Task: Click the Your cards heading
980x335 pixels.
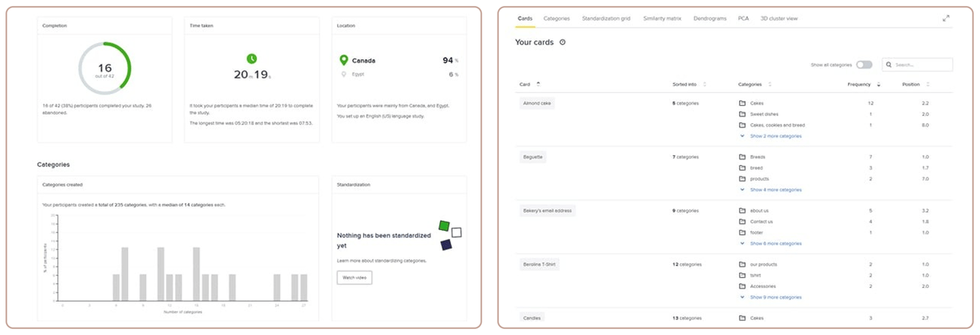Action: click(534, 42)
